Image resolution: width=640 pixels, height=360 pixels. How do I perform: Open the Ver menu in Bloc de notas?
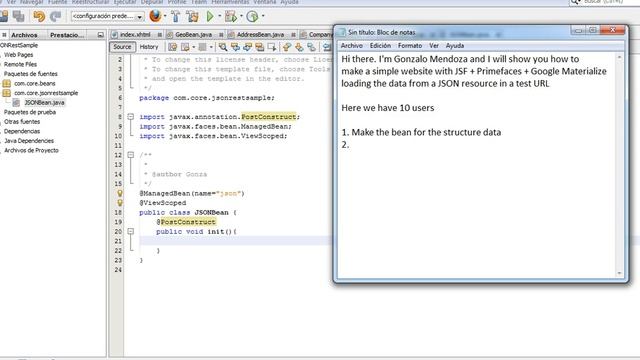(x=434, y=46)
